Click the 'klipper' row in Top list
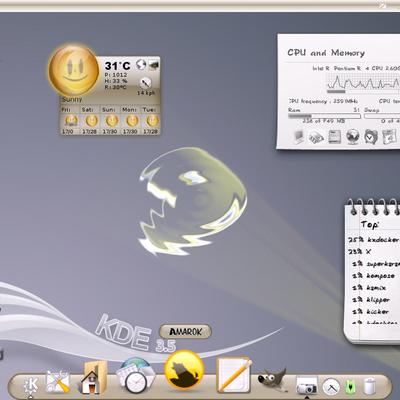Screen dimensions: 400x400 tap(371, 300)
